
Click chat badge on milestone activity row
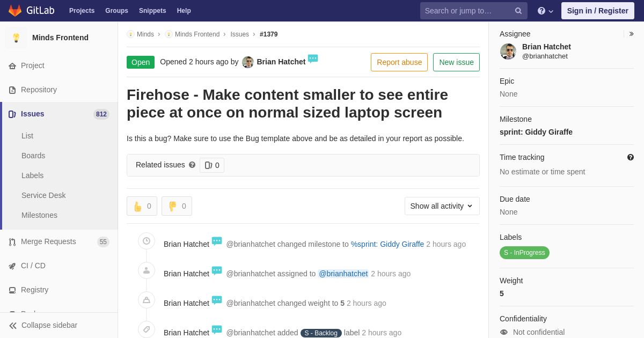click(x=217, y=241)
